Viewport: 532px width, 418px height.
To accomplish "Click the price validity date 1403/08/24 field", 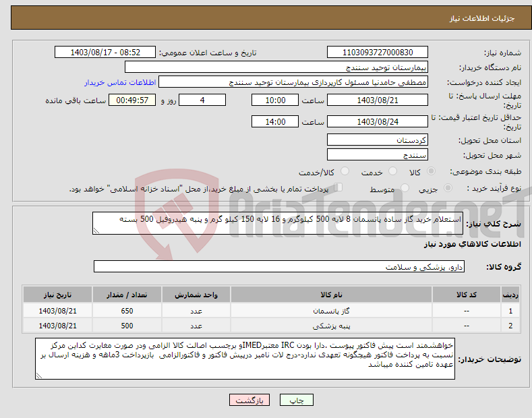I will [378, 121].
